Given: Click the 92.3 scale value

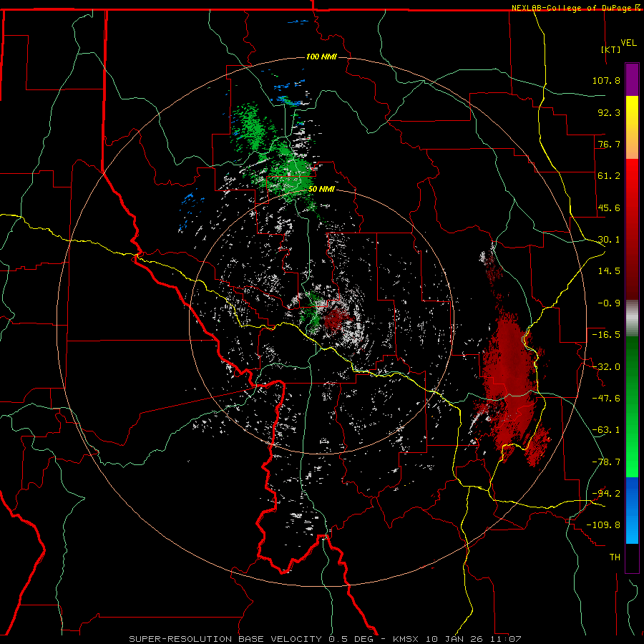Looking at the screenshot, I should pos(609,112).
